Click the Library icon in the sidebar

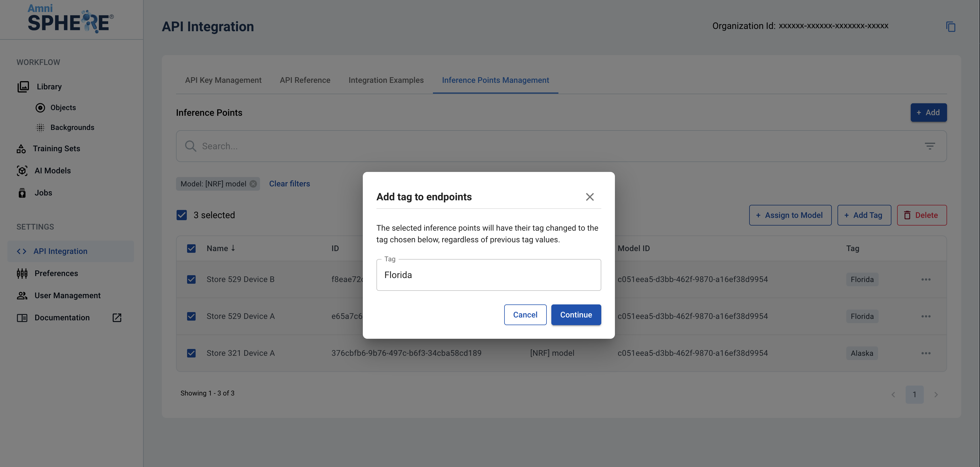(23, 87)
